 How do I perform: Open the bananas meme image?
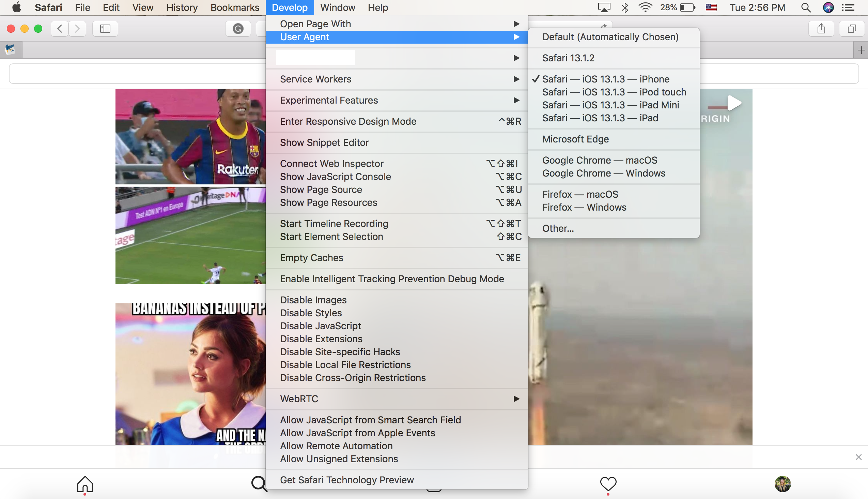[190, 374]
